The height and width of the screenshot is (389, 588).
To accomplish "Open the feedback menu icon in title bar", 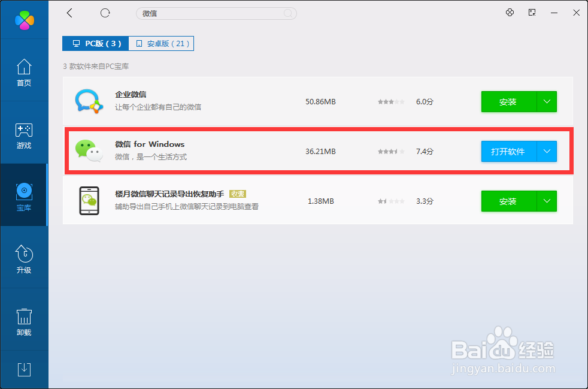I will (532, 13).
